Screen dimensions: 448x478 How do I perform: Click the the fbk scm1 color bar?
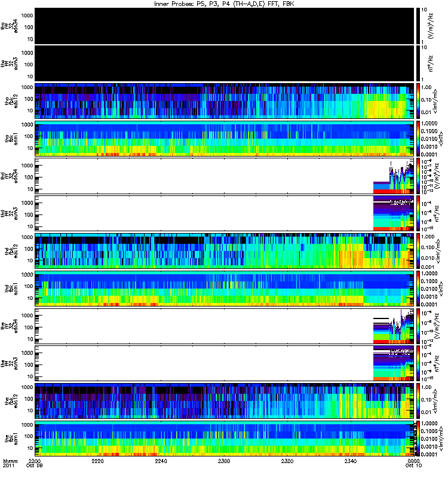click(x=418, y=438)
